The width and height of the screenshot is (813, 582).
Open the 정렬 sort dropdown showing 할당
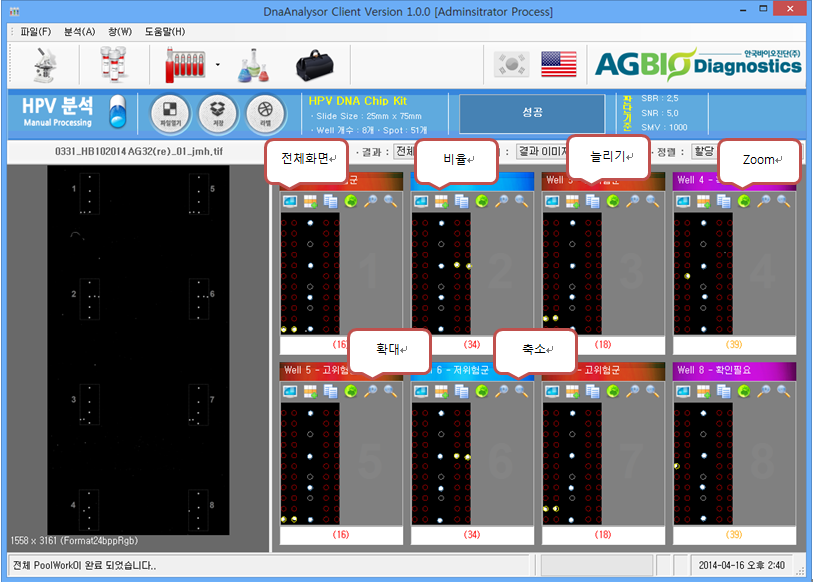pyautogui.click(x=704, y=151)
